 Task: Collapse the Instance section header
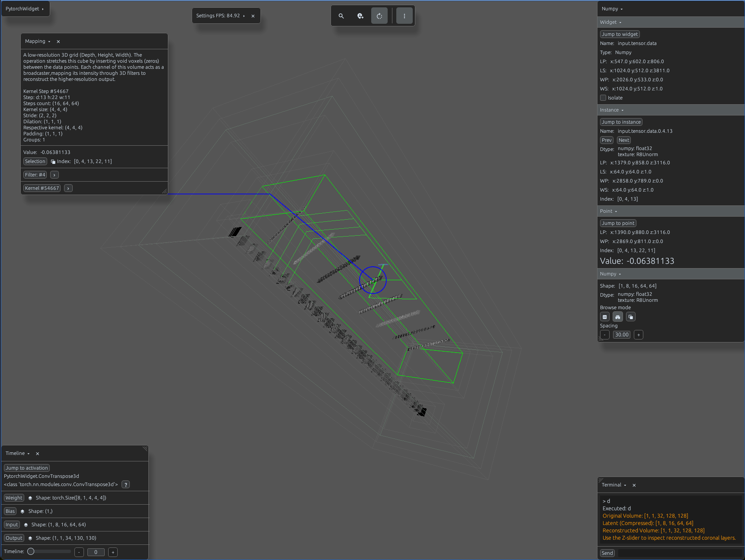click(x=671, y=110)
